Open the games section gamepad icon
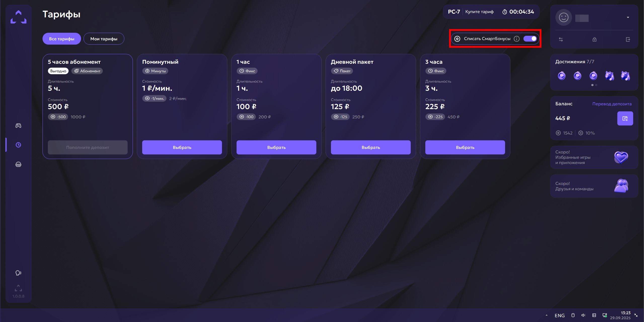This screenshot has width=644, height=322. click(18, 125)
